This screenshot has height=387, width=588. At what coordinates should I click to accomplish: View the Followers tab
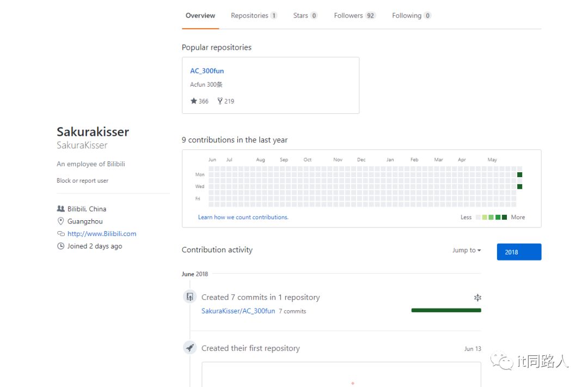pyautogui.click(x=355, y=15)
